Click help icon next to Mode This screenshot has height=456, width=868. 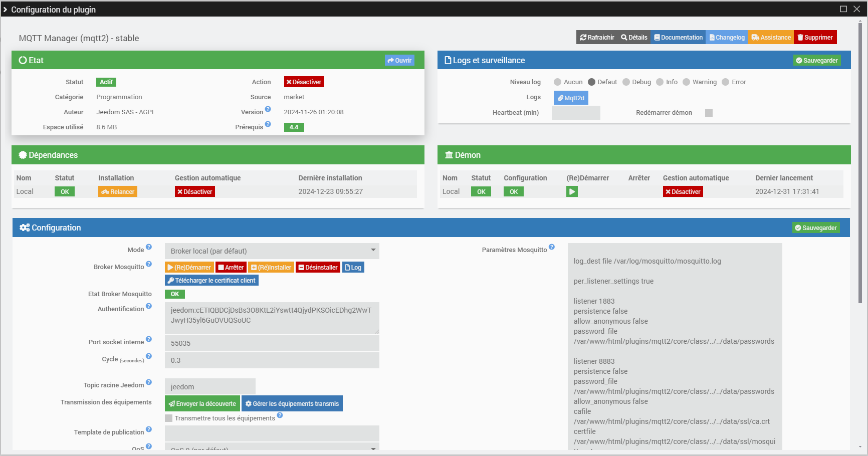(x=149, y=247)
